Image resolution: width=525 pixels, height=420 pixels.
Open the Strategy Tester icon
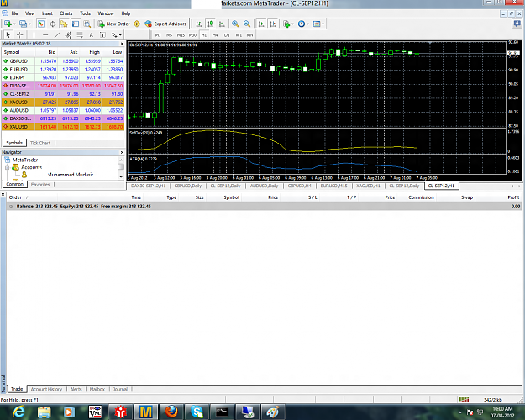tap(87, 24)
